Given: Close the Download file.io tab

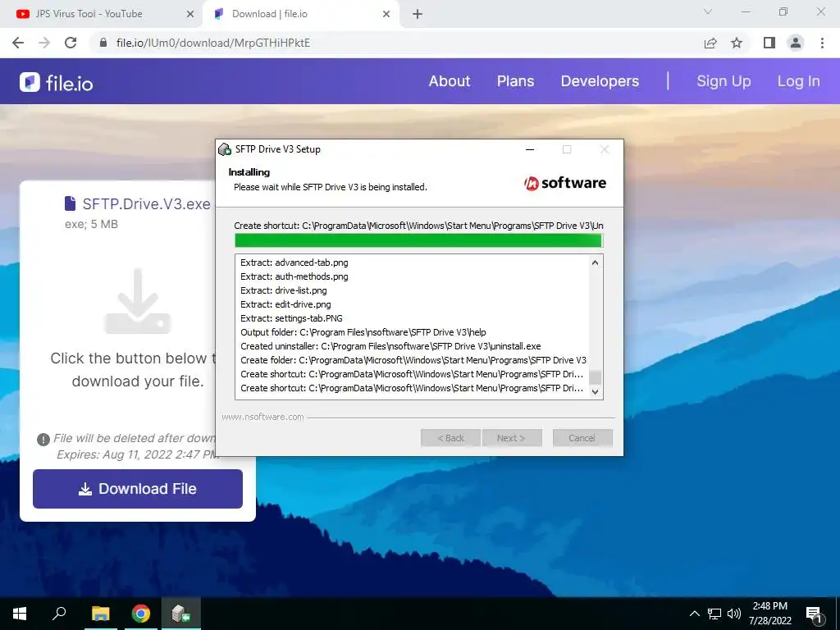Looking at the screenshot, I should (386, 14).
